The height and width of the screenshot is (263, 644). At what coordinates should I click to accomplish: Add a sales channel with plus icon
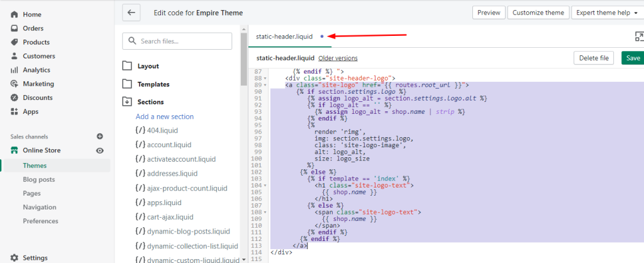[x=100, y=137]
